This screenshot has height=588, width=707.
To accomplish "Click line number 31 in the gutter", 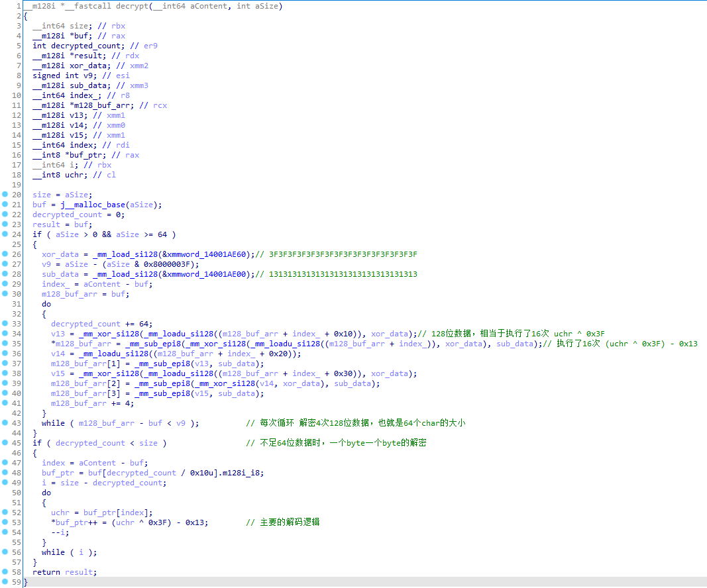I will point(16,304).
